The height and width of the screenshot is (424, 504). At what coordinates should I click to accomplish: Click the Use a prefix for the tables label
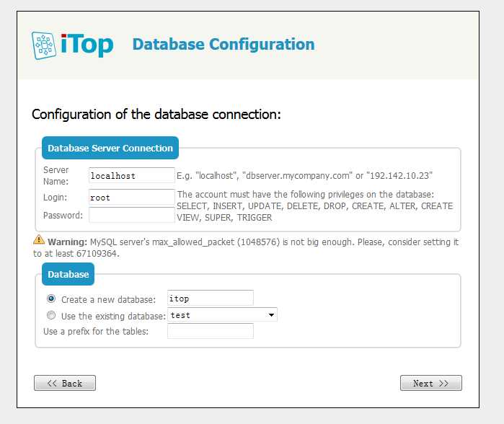[x=96, y=331]
